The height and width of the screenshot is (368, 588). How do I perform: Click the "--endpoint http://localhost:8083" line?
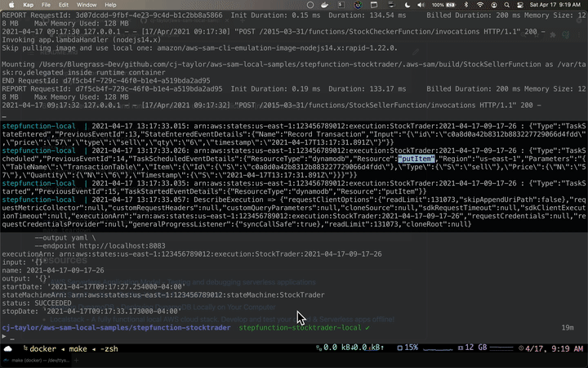(100, 246)
